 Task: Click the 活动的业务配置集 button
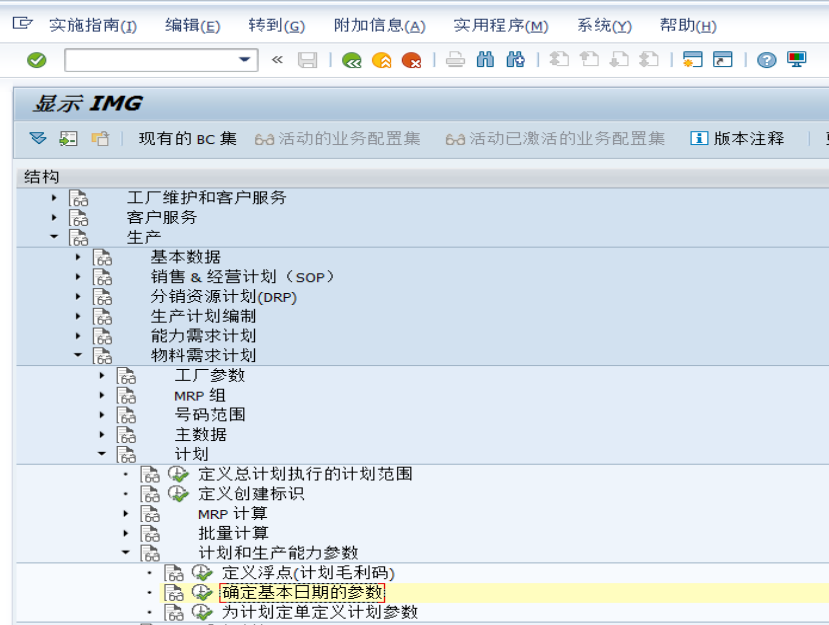(337, 139)
